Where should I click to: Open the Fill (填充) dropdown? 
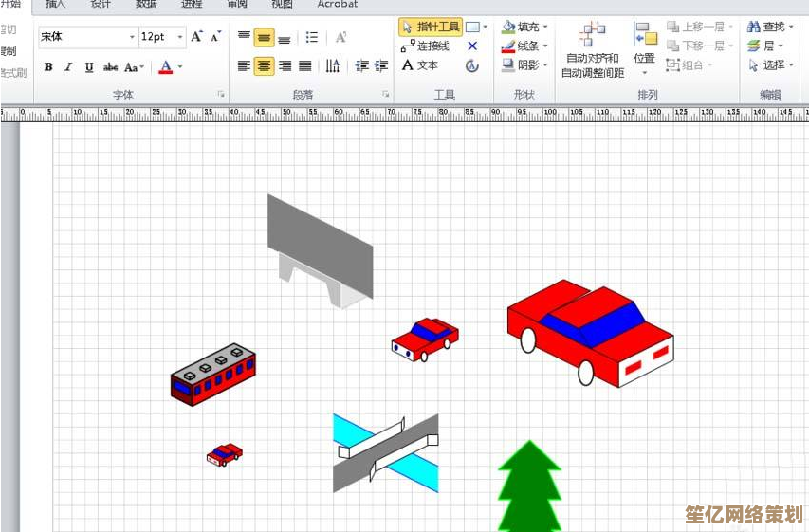click(x=525, y=28)
